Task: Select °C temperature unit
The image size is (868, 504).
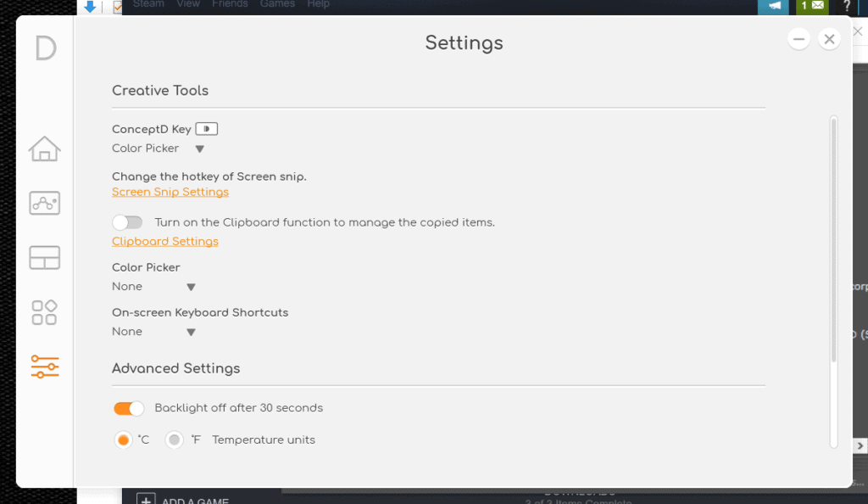Action: coord(124,440)
